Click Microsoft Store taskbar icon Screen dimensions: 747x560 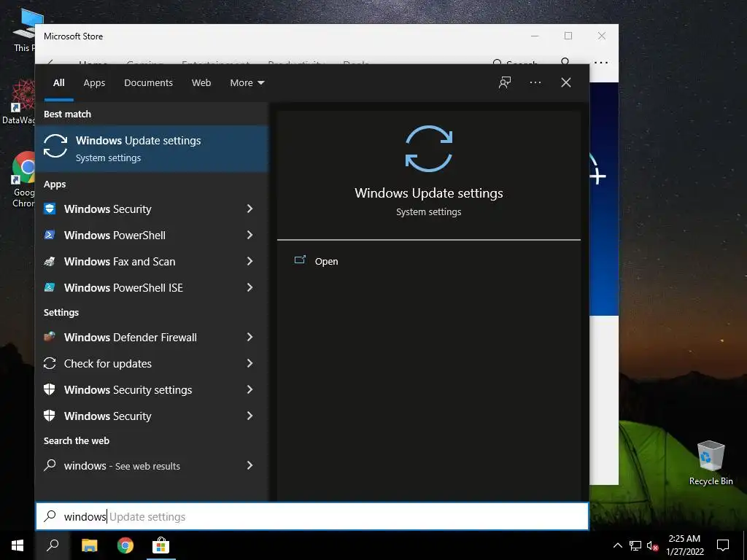[161, 545]
